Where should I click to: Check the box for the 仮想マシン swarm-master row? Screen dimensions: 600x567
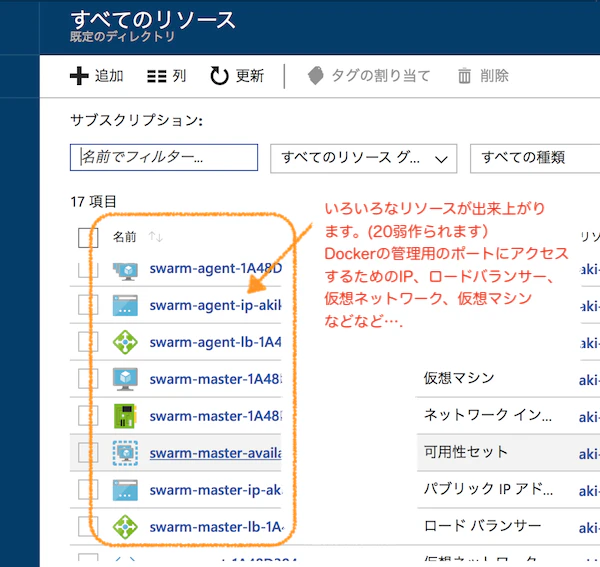point(88,379)
